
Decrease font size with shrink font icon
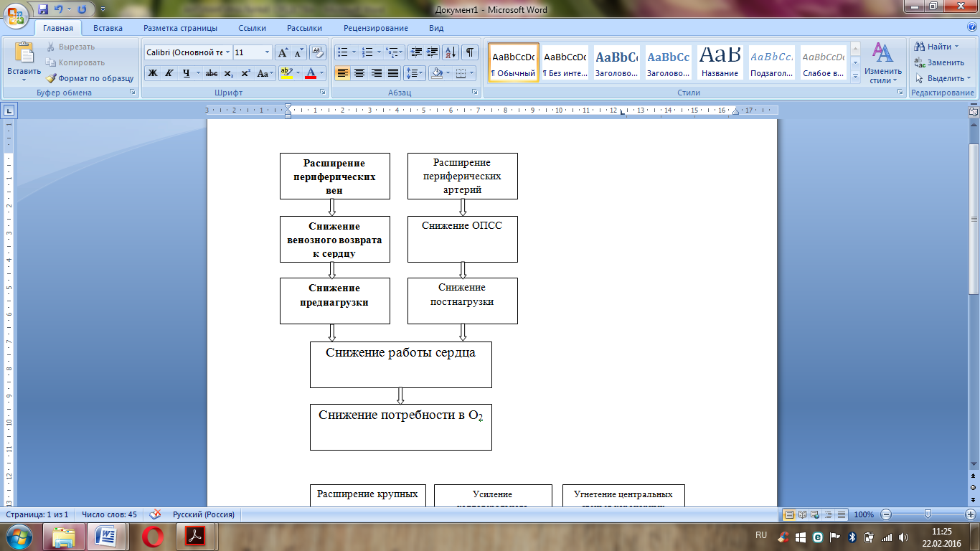[x=298, y=52]
